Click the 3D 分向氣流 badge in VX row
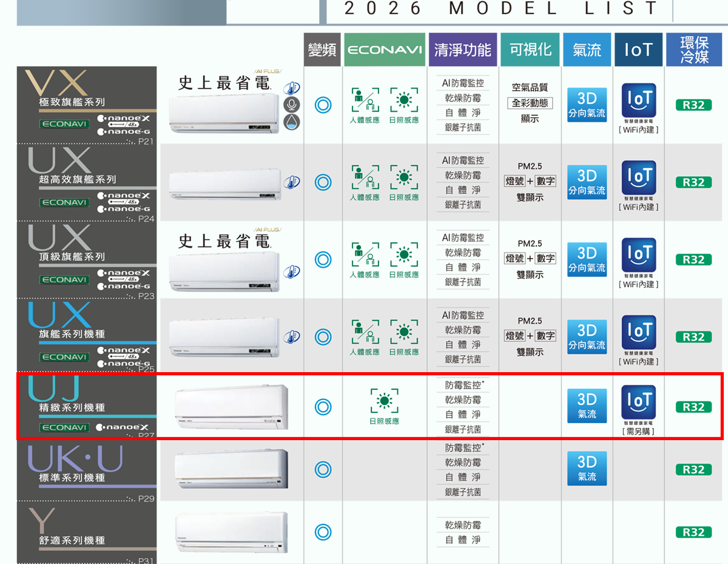 point(587,104)
